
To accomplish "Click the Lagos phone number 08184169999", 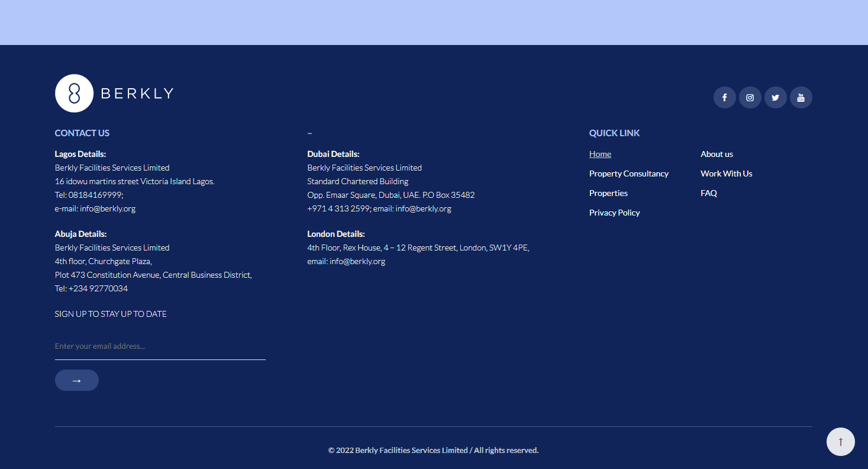I will (x=95, y=195).
